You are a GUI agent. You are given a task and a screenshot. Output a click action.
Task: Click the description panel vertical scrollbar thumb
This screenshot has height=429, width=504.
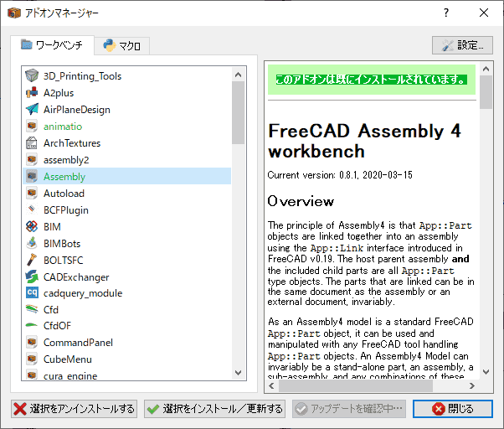pyautogui.click(x=486, y=92)
